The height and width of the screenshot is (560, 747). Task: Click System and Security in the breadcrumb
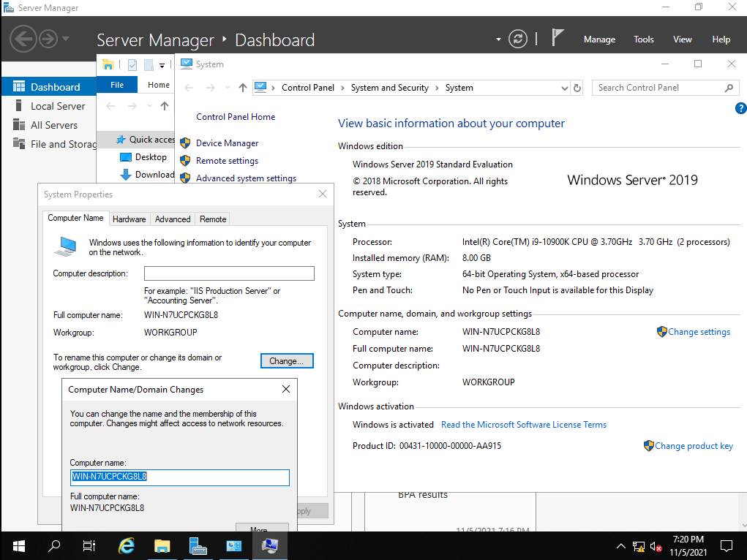coord(390,88)
